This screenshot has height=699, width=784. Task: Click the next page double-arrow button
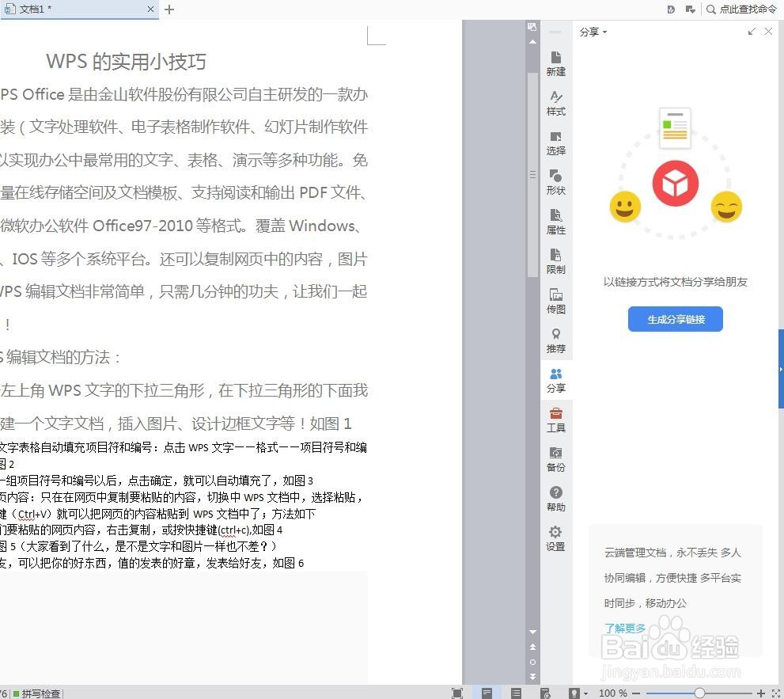532,677
